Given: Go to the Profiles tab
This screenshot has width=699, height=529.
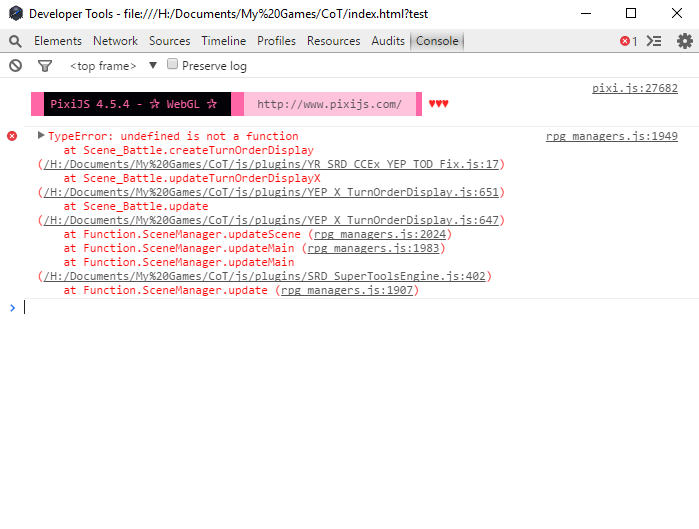Looking at the screenshot, I should [x=276, y=41].
